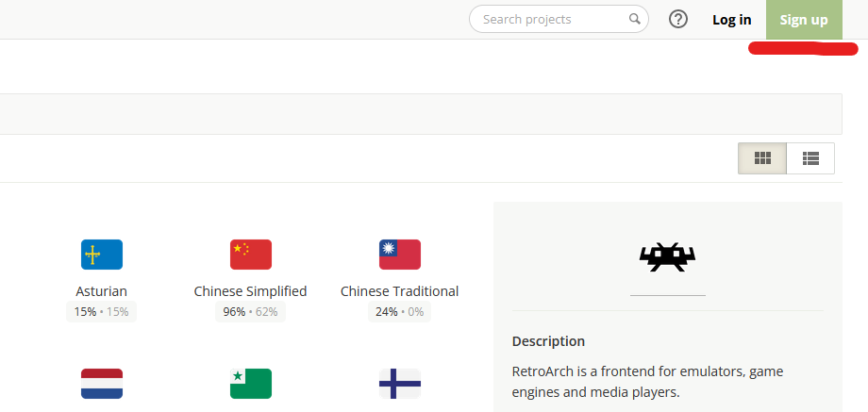
Task: Click the Esperanto flag icon
Action: 251,383
